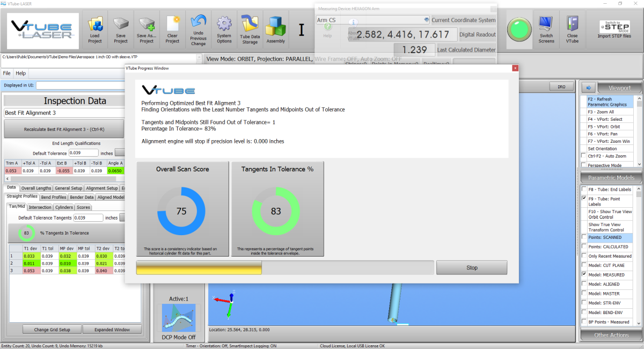644x349 pixels.
Task: Click the yellow alignment progress bar
Action: (199, 267)
